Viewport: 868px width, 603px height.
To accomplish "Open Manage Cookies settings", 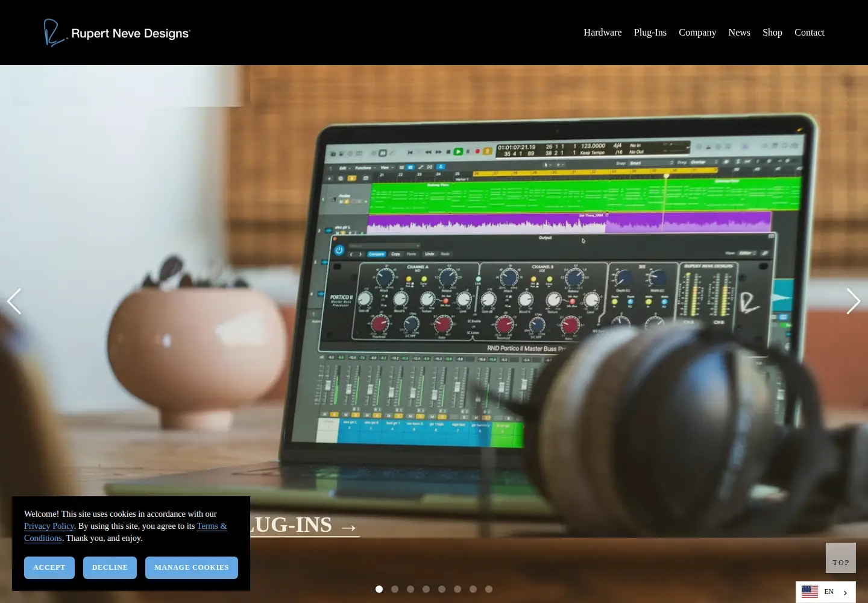I will coord(192,567).
